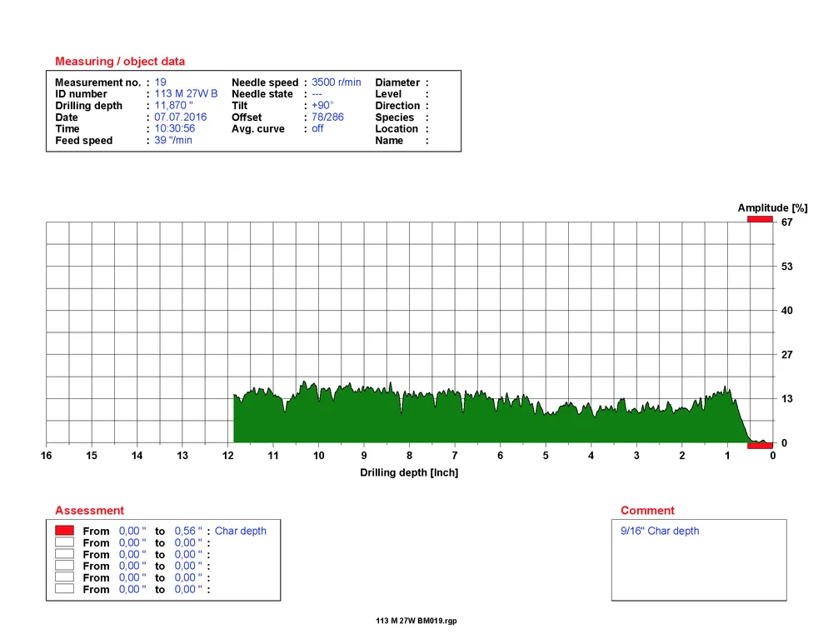This screenshot has height=644, width=833.
Task: Click depth axis label '14'
Action: (x=137, y=456)
